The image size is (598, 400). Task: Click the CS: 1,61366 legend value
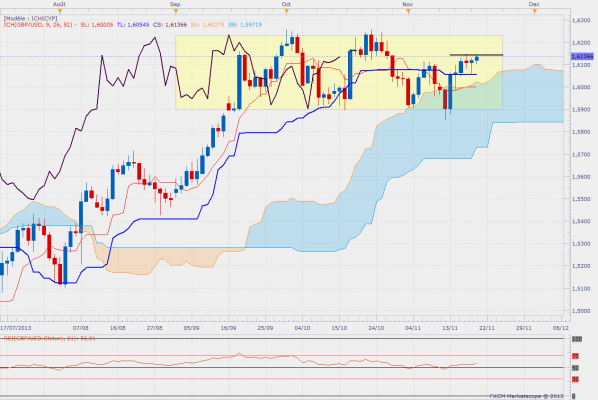click(x=170, y=25)
